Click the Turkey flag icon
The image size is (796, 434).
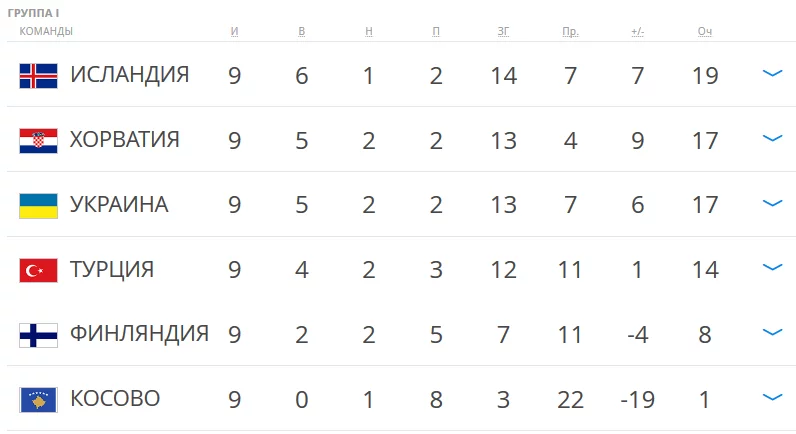point(38,270)
